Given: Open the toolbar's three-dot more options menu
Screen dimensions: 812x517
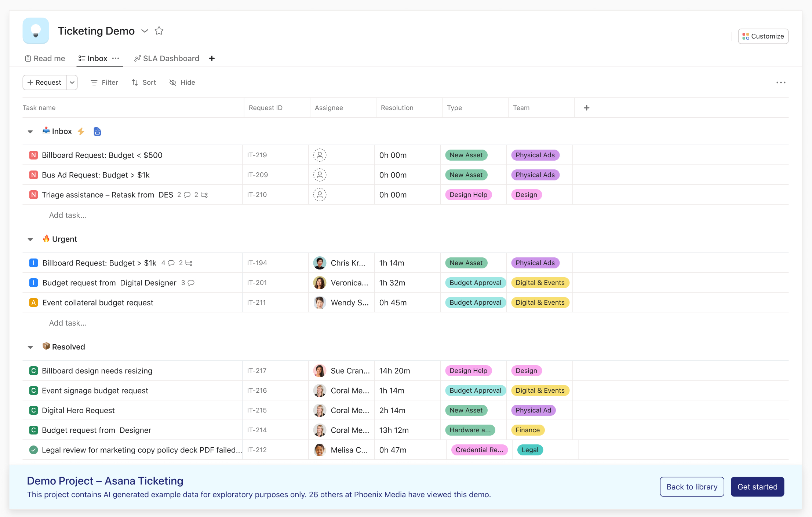Looking at the screenshot, I should pos(781,82).
